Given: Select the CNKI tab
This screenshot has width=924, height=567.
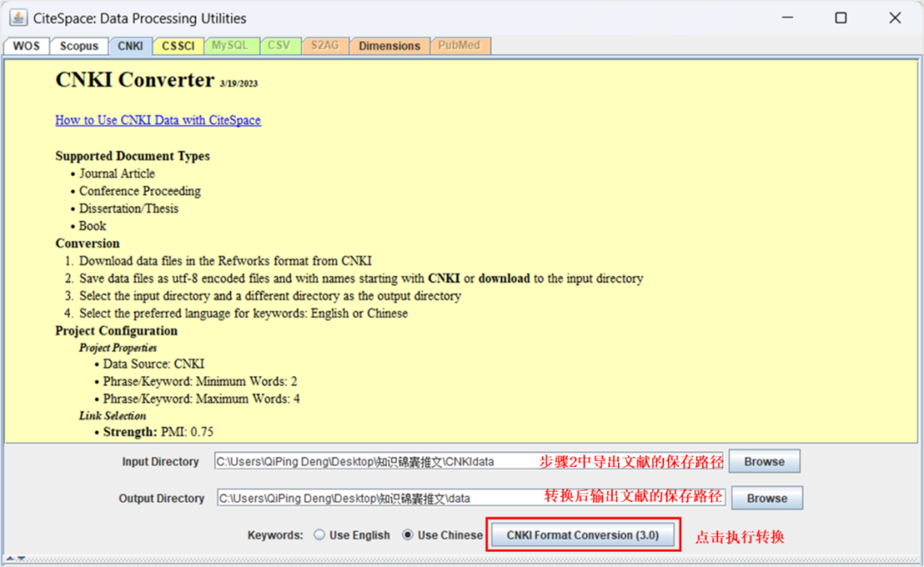Looking at the screenshot, I should [x=130, y=46].
